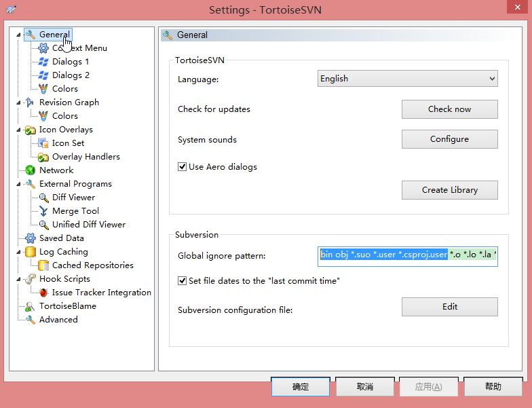Click the Hook Scripts hook icon

tap(31, 279)
